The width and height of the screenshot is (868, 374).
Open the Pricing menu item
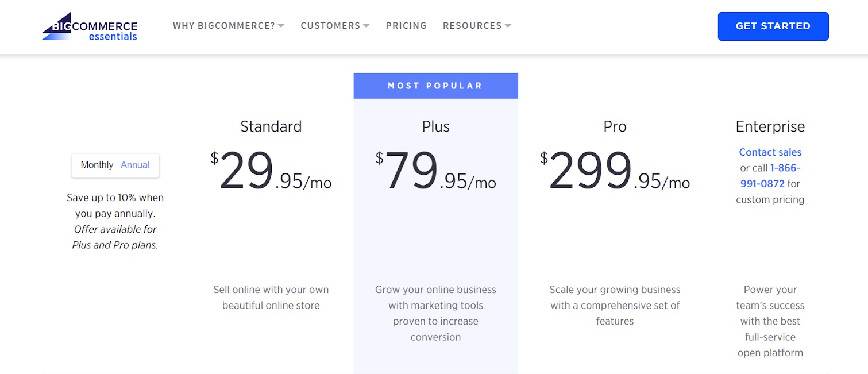coord(406,26)
